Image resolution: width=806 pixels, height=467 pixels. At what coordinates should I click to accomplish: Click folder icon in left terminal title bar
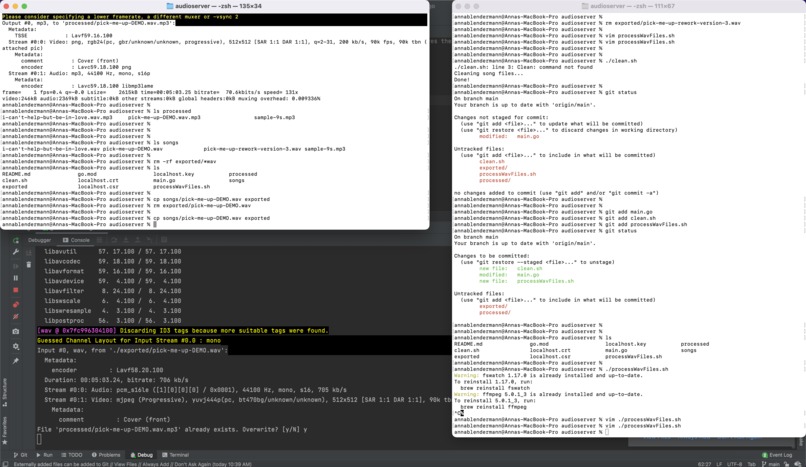[170, 6]
